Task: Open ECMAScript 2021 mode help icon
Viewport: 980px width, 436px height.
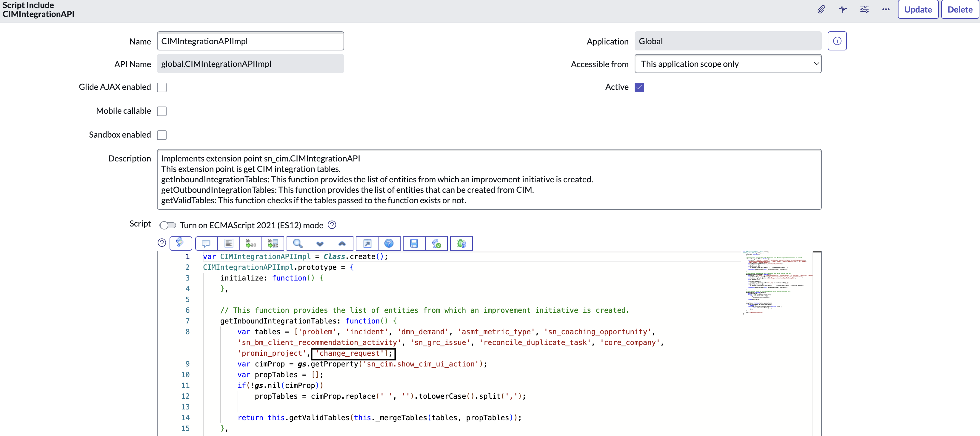Action: tap(332, 225)
